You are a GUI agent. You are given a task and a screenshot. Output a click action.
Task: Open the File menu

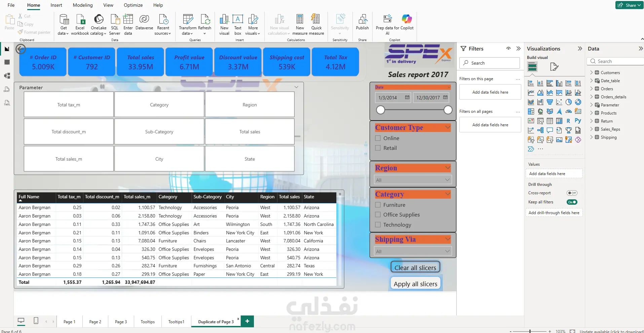pos(11,5)
